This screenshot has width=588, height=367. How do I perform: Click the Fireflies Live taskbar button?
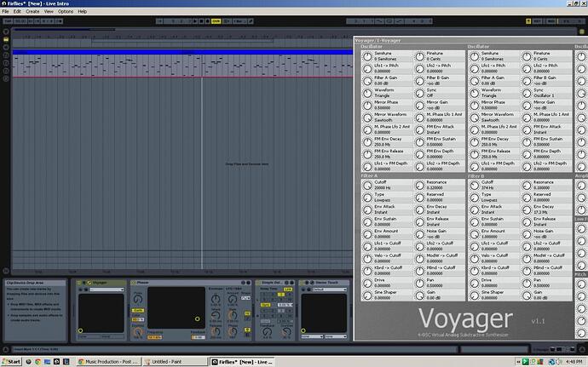(242, 362)
